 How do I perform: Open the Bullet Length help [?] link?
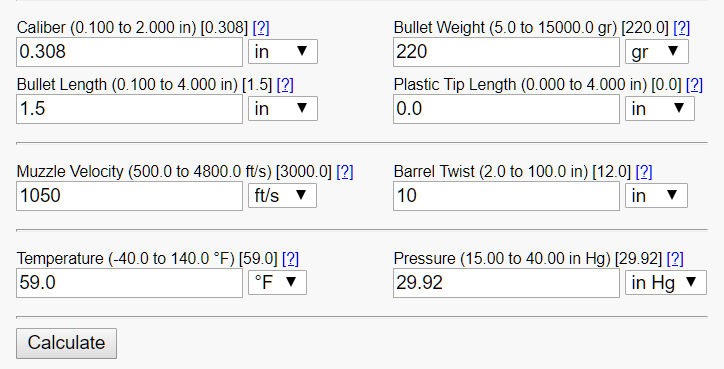point(285,85)
